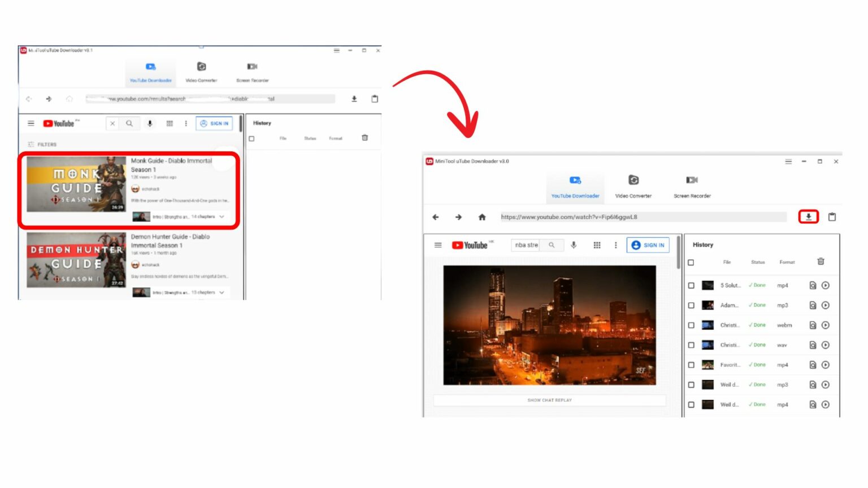868x488 pixels.
Task: Open the hamburger menu in the app title bar
Action: 788,161
